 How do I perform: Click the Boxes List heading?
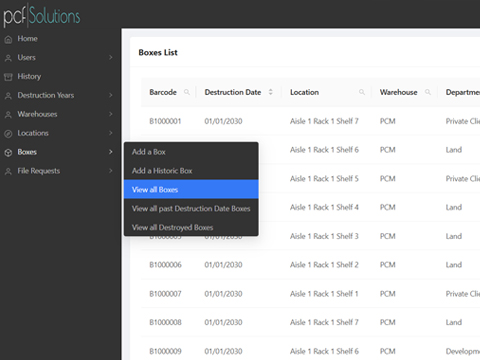pyautogui.click(x=158, y=52)
